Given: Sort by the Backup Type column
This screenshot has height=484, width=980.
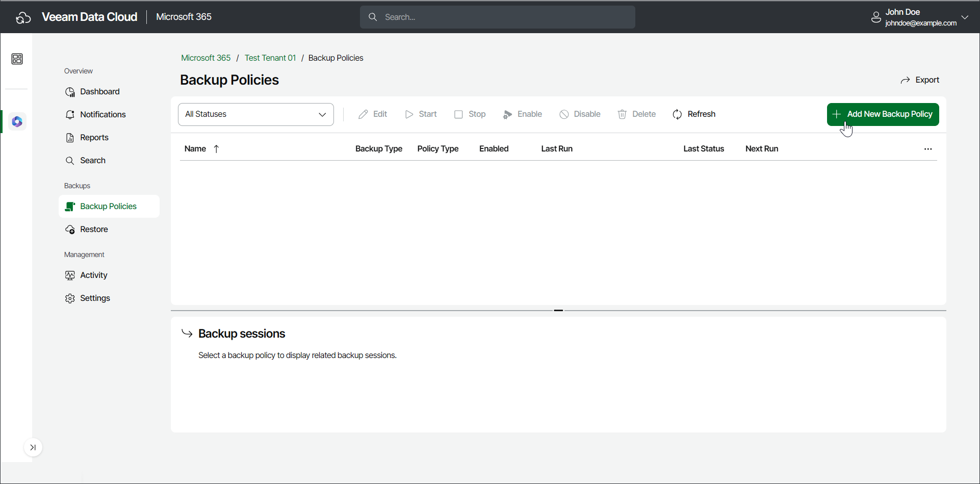Looking at the screenshot, I should 379,149.
